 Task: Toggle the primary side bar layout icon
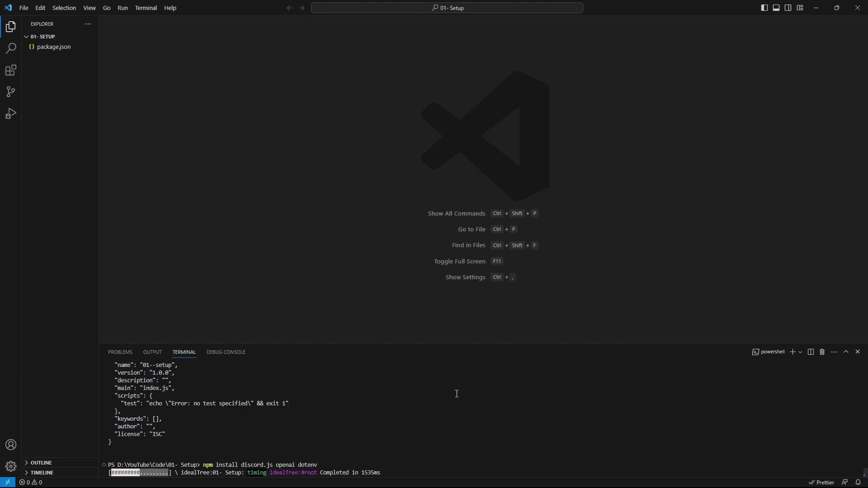[x=764, y=8]
